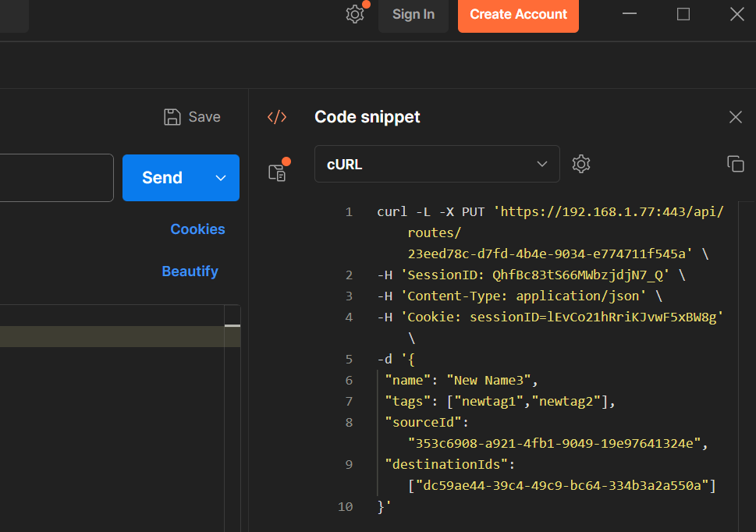Click the Create Account button
Viewport: 756px width, 532px height.
[518, 14]
